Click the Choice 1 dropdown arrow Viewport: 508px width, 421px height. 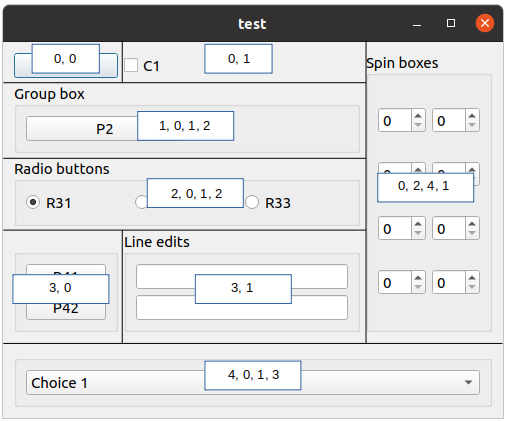point(468,382)
